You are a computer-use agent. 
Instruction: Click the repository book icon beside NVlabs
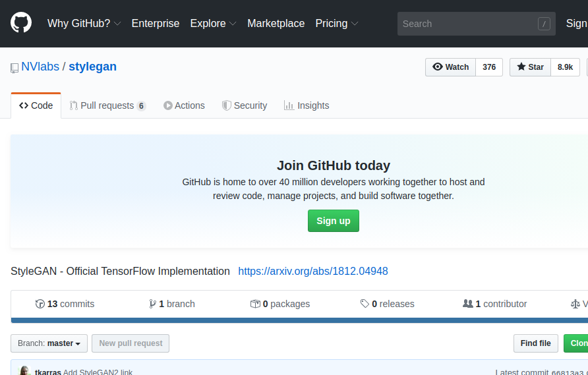15,68
